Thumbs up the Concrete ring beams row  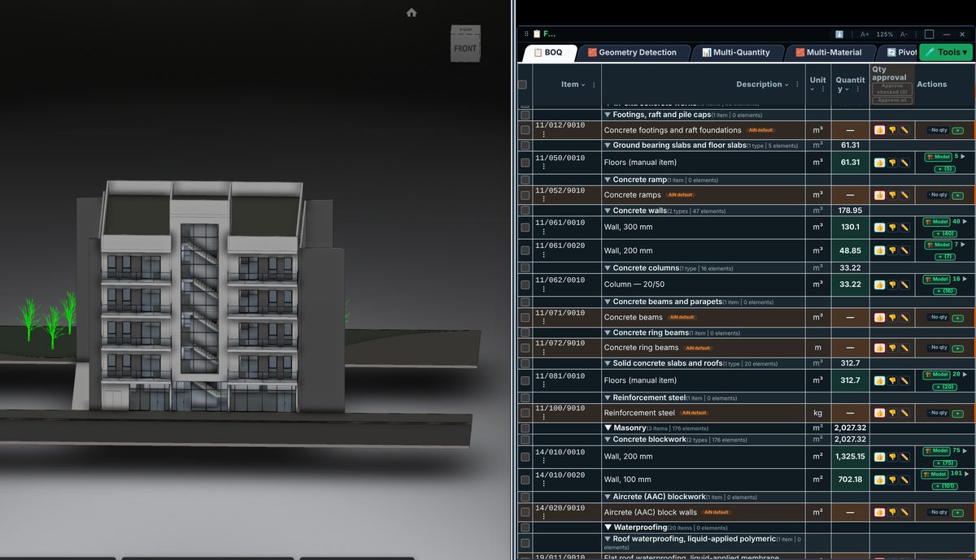(879, 348)
